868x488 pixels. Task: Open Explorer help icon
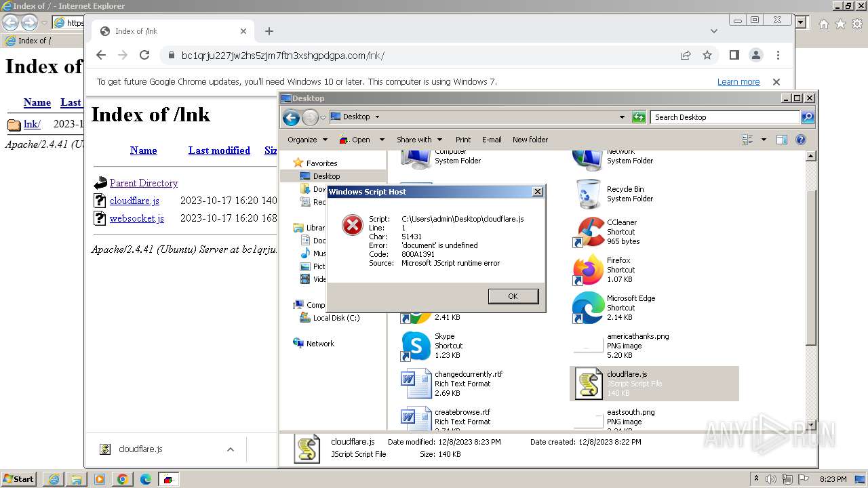[x=801, y=140]
